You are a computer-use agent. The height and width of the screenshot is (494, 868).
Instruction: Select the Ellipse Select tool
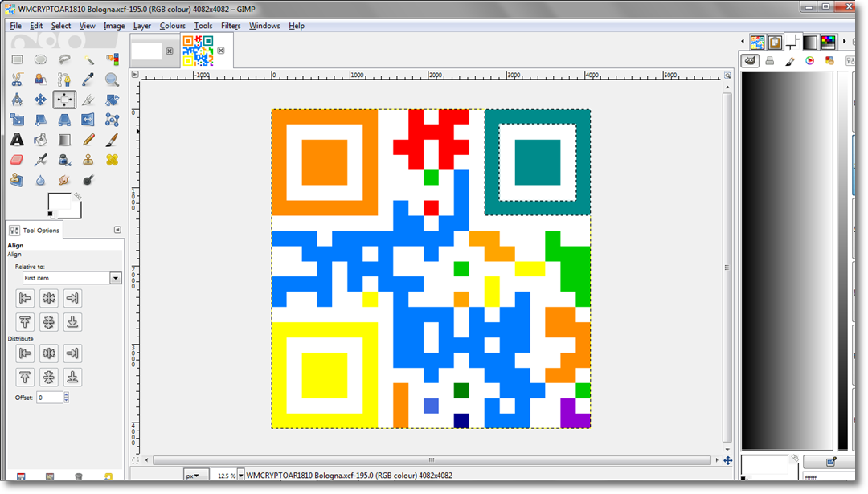pos(40,59)
